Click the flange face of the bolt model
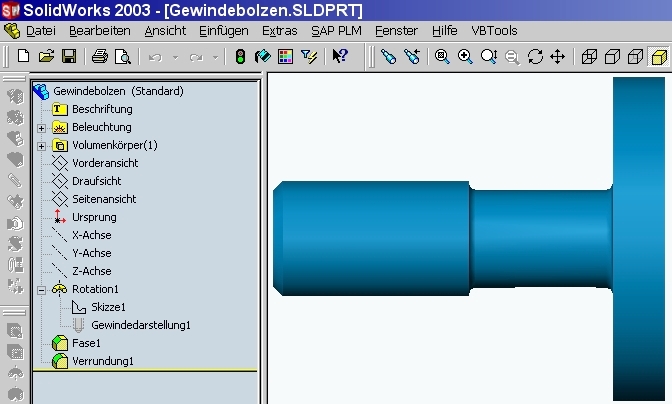The height and width of the screenshot is (404, 672). (639, 238)
